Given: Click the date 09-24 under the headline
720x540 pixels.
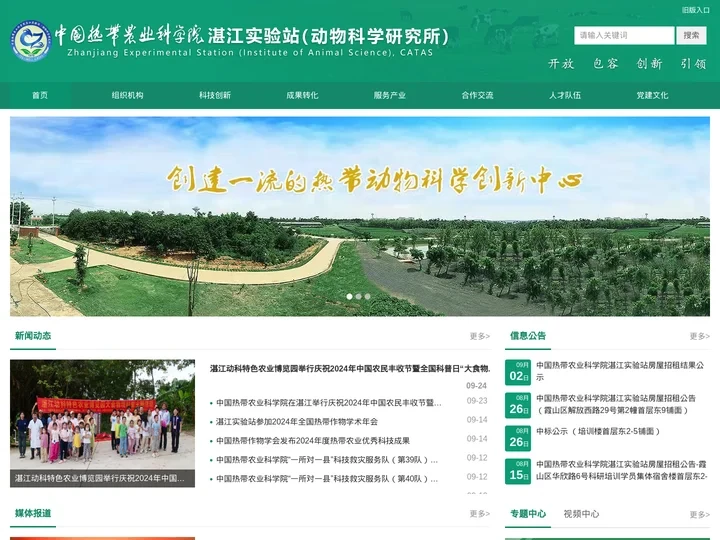Looking at the screenshot, I should coord(476,386).
